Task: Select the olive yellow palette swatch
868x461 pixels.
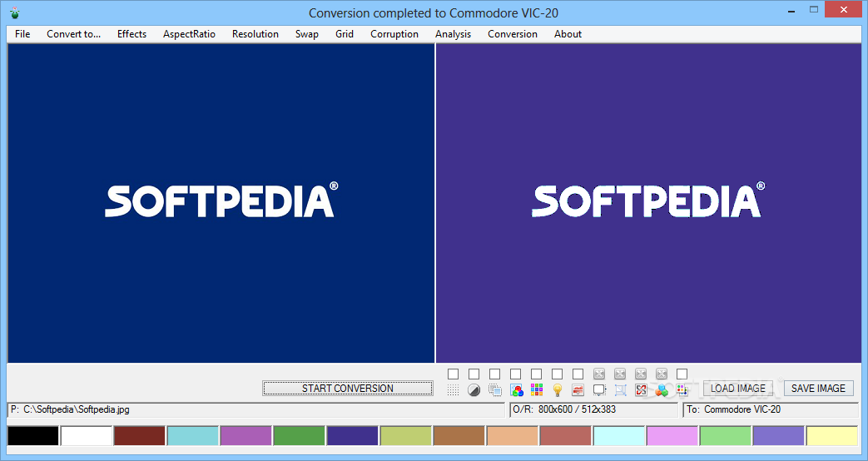Action: tap(406, 435)
